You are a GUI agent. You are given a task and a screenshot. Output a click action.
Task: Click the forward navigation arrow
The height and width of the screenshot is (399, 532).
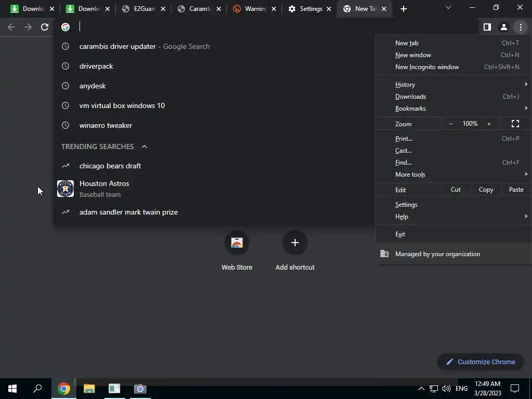pos(28,27)
